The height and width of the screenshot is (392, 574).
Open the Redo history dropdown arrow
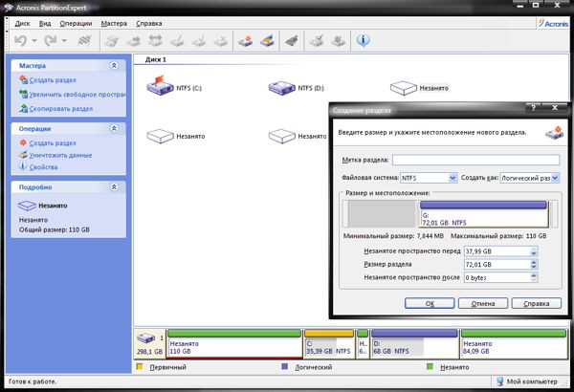point(64,40)
